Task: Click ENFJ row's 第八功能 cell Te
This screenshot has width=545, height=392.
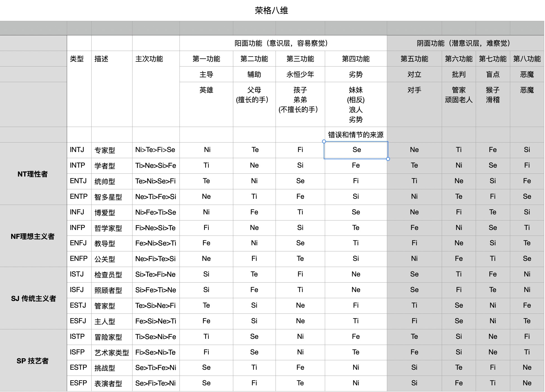Action: point(527,243)
